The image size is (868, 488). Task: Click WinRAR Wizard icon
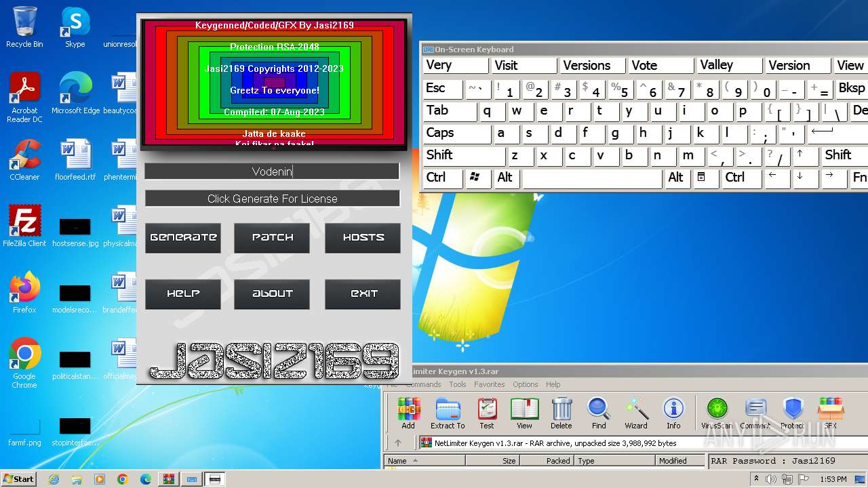click(636, 413)
